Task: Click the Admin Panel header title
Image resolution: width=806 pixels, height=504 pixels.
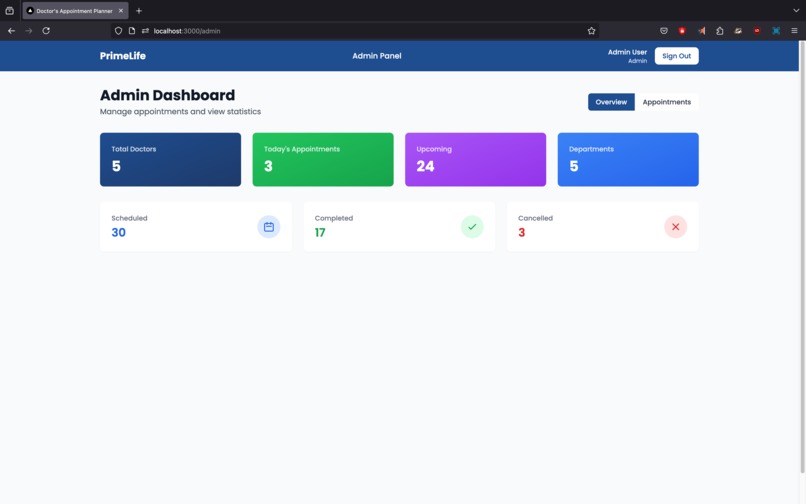Action: click(377, 56)
